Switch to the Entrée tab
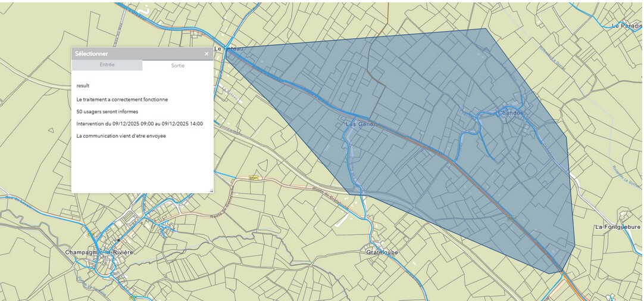 [107, 65]
